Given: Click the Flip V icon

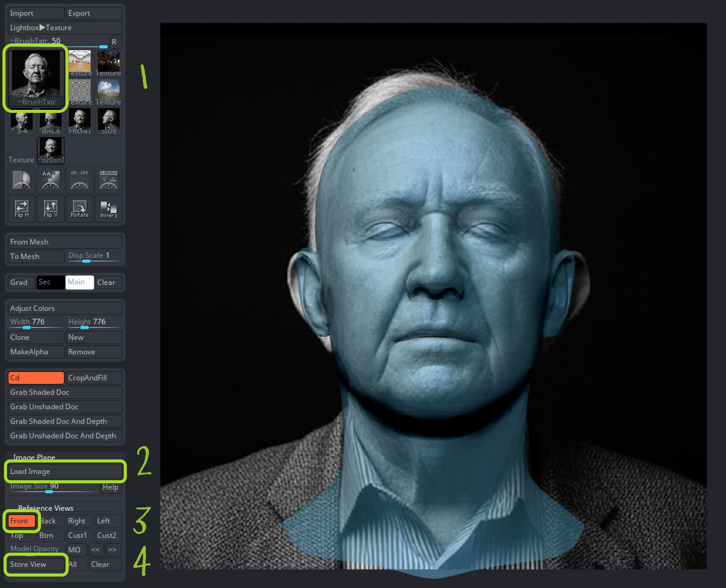Looking at the screenshot, I should (x=50, y=209).
